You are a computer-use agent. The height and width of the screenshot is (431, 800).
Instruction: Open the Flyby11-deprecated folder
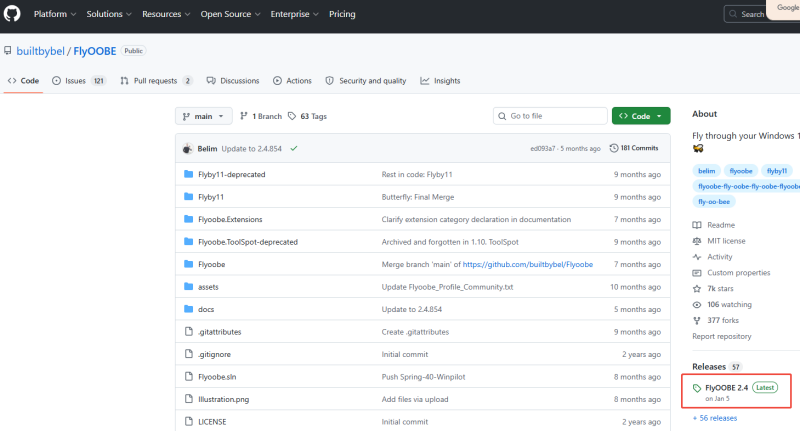[232, 174]
